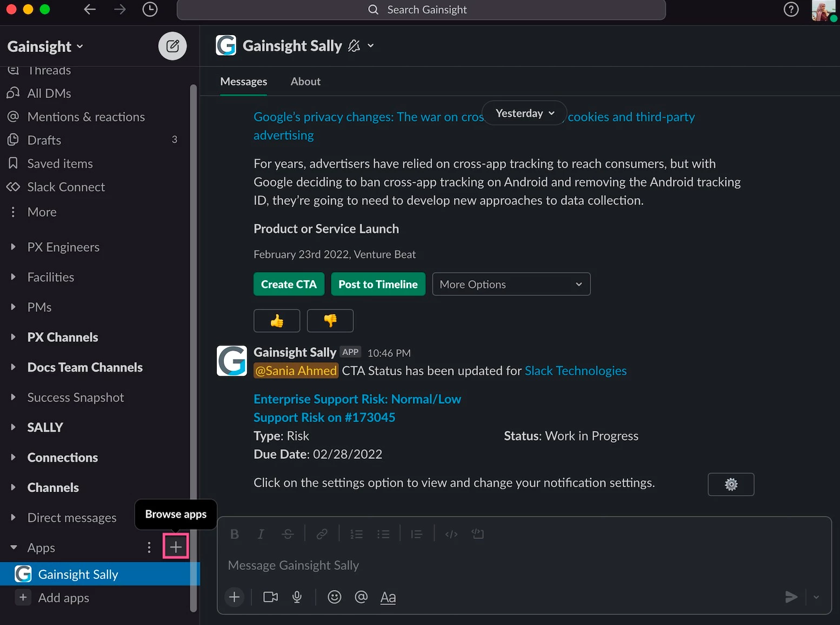Expand the SALLY section
Screen dimensions: 840x625
14,428
